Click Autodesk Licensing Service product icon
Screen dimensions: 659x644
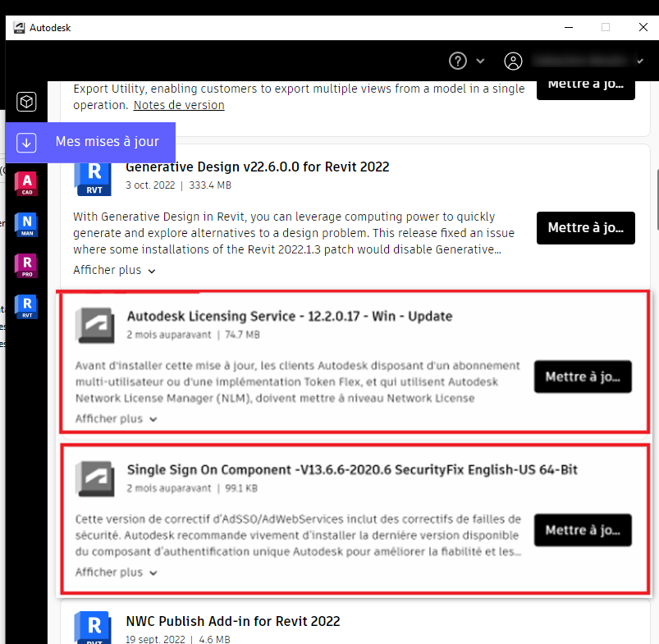(x=94, y=324)
